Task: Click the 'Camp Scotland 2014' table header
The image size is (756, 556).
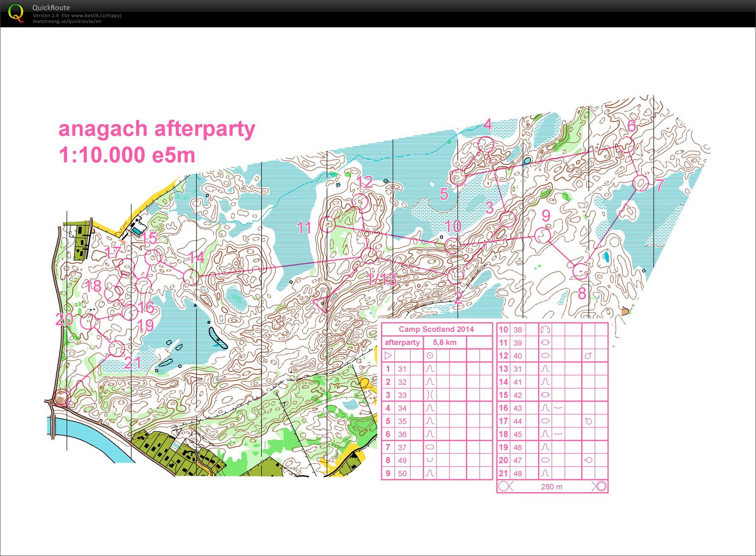Action: point(436,329)
